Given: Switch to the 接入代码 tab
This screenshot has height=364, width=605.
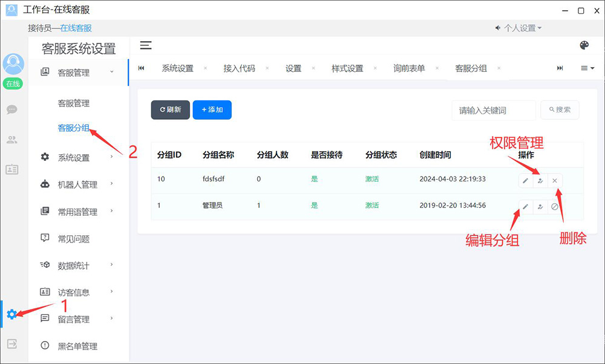Looking at the screenshot, I should [239, 68].
